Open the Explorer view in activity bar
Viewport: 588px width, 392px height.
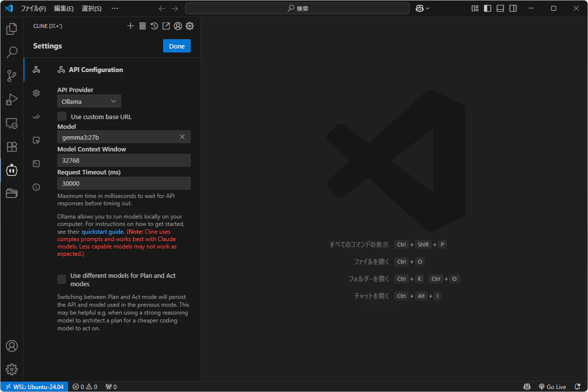(x=12, y=29)
